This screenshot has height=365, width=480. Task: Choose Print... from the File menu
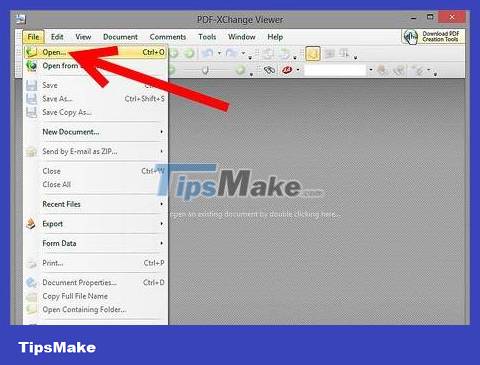click(x=95, y=263)
